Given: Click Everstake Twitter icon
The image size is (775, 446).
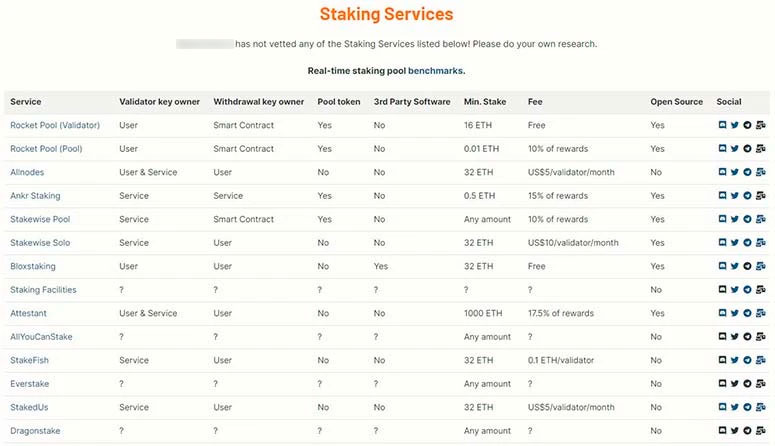Looking at the screenshot, I should pyautogui.click(x=735, y=384).
